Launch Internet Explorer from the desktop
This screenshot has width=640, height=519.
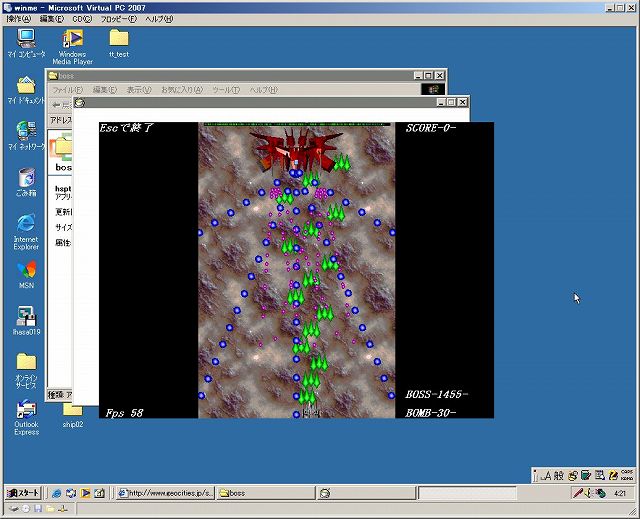pyautogui.click(x=26, y=231)
